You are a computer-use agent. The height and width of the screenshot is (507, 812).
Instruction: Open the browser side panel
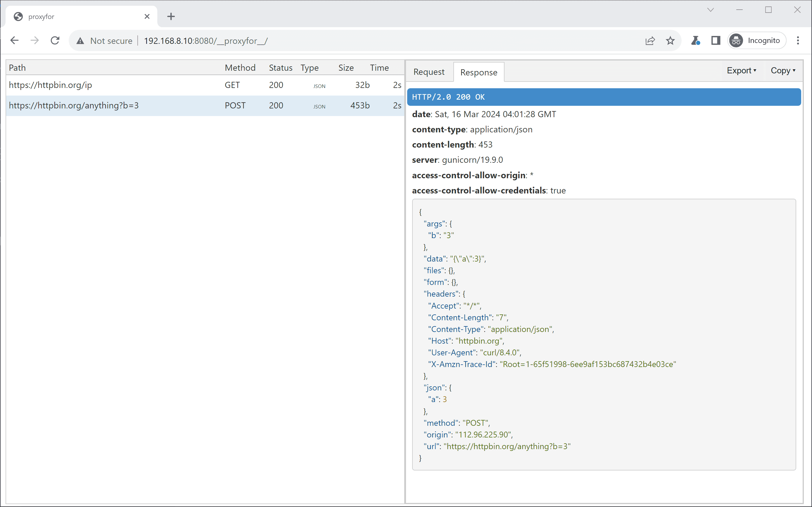pos(716,41)
